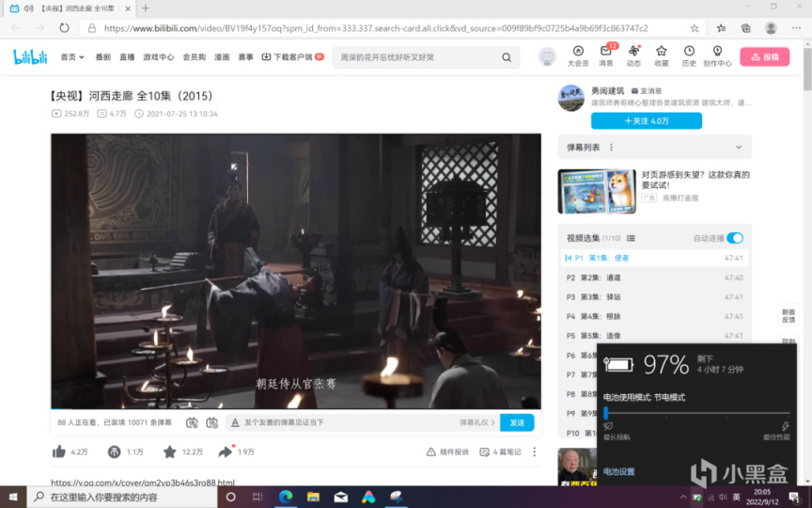Open 电池设置 battery settings link
Screen dimensions: 812x508
click(618, 471)
